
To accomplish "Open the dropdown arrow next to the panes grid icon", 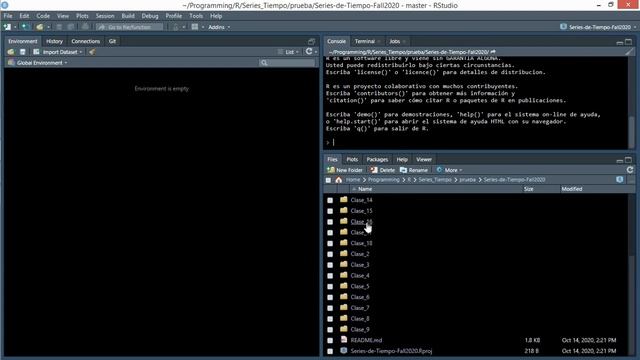I will tap(203, 27).
